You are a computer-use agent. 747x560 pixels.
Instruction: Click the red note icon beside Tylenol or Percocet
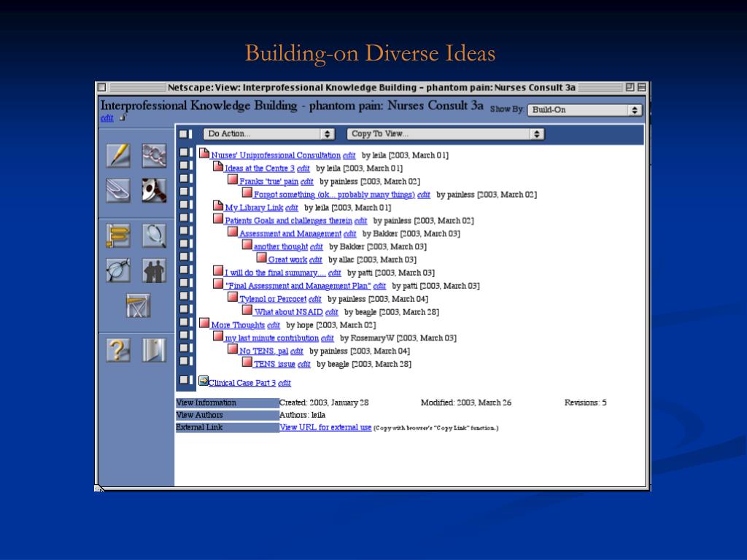click(233, 297)
